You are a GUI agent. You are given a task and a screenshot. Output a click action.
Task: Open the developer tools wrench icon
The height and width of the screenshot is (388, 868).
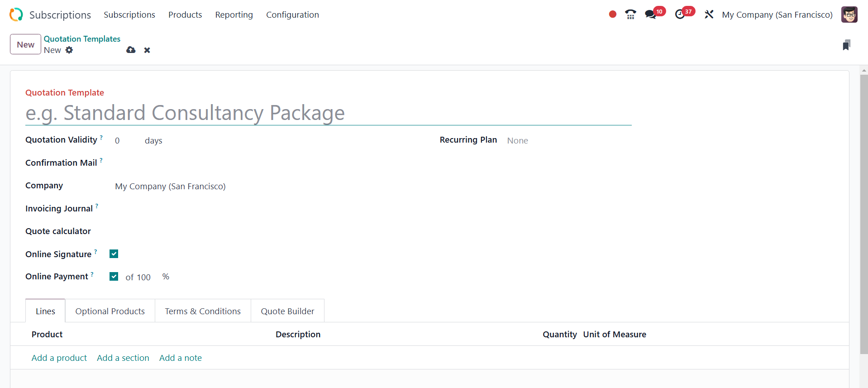tap(709, 14)
